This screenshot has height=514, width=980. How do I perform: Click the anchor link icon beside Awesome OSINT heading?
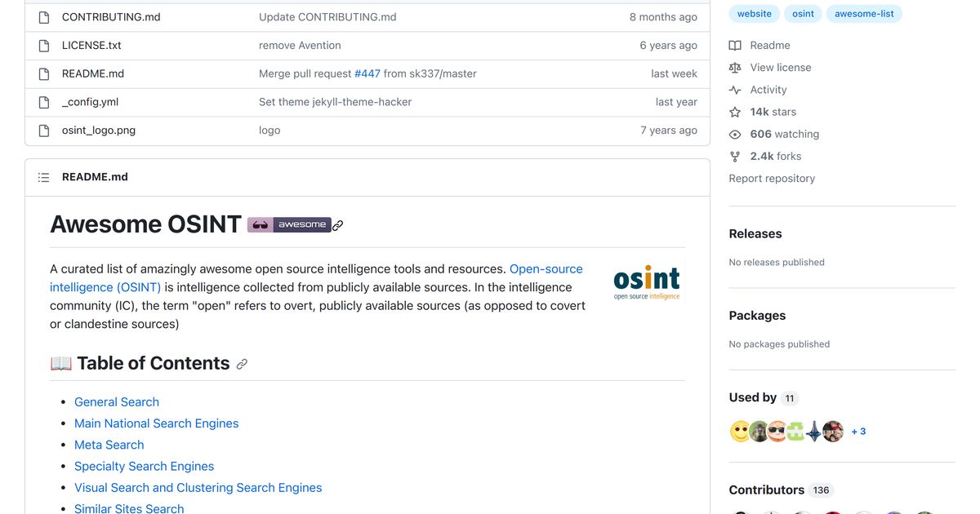click(337, 225)
